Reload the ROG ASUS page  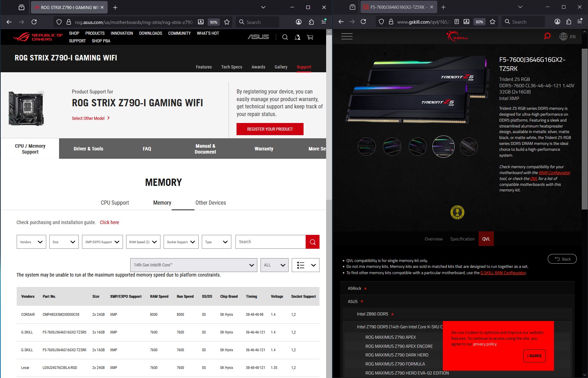(x=34, y=22)
